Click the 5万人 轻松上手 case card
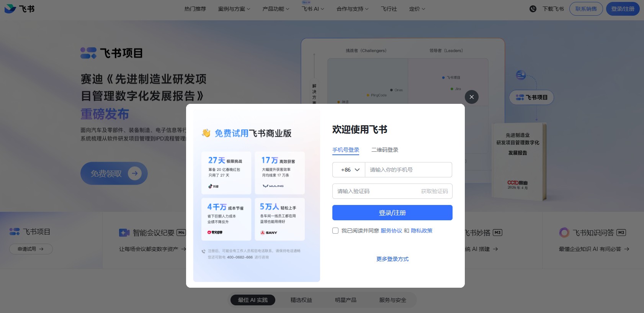 [280, 219]
